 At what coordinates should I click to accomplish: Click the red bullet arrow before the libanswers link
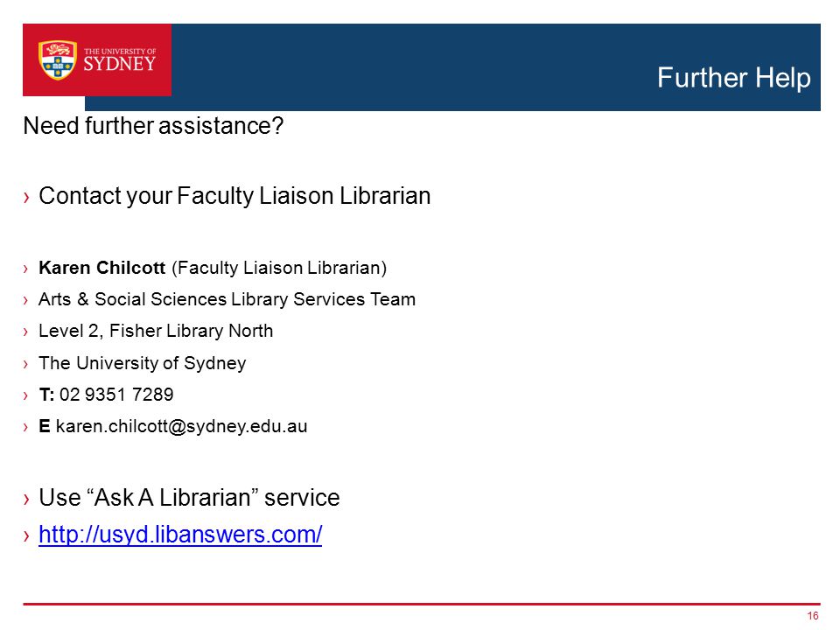tap(26, 535)
